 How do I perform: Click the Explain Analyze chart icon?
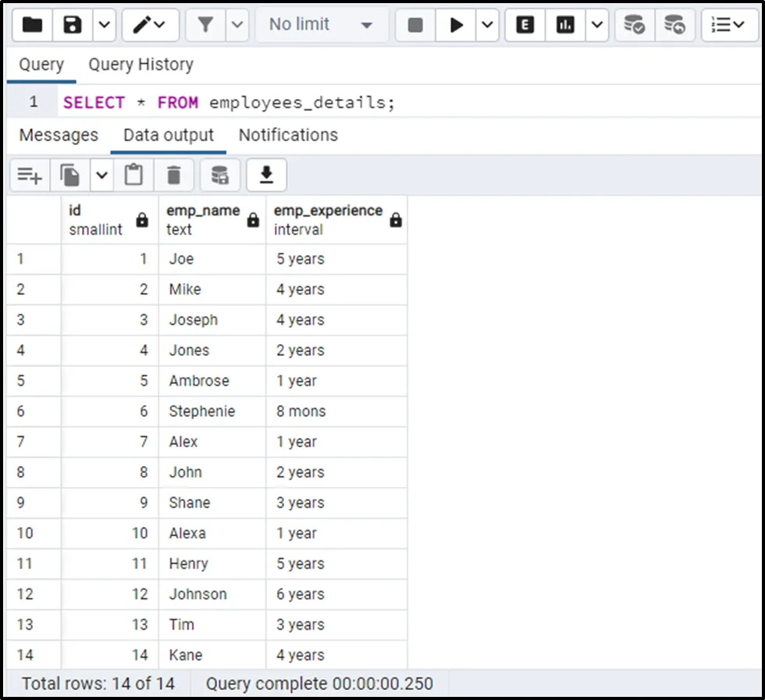click(565, 25)
